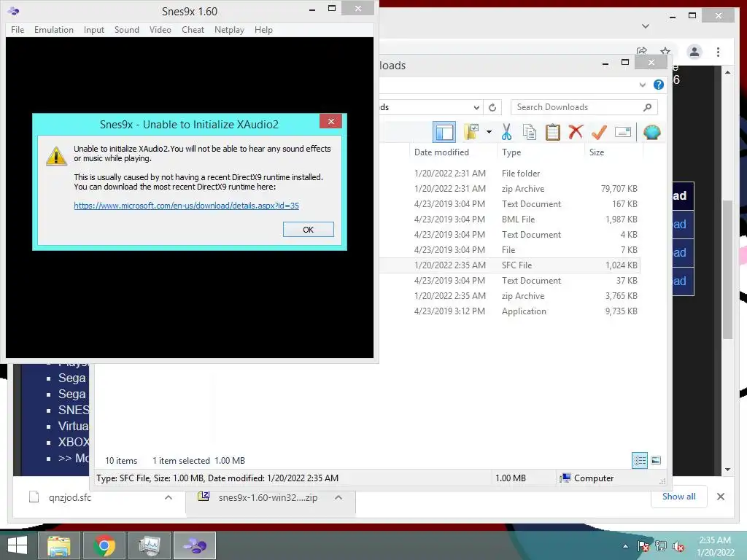The width and height of the screenshot is (747, 560).
Task: Select the Application row 9,735 KB
Action: [510, 311]
